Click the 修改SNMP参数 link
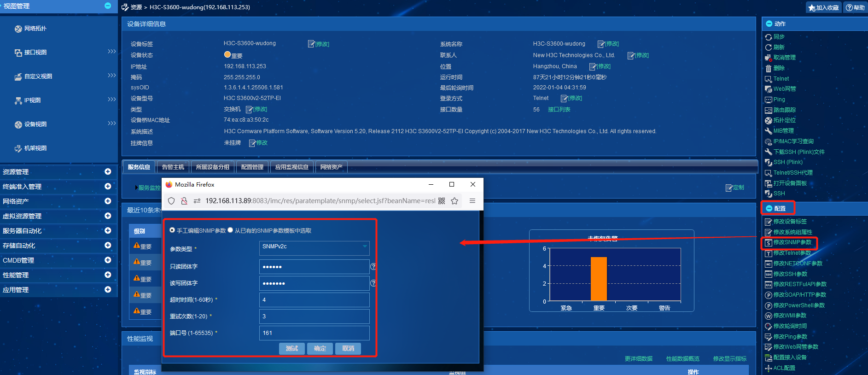 [792, 242]
